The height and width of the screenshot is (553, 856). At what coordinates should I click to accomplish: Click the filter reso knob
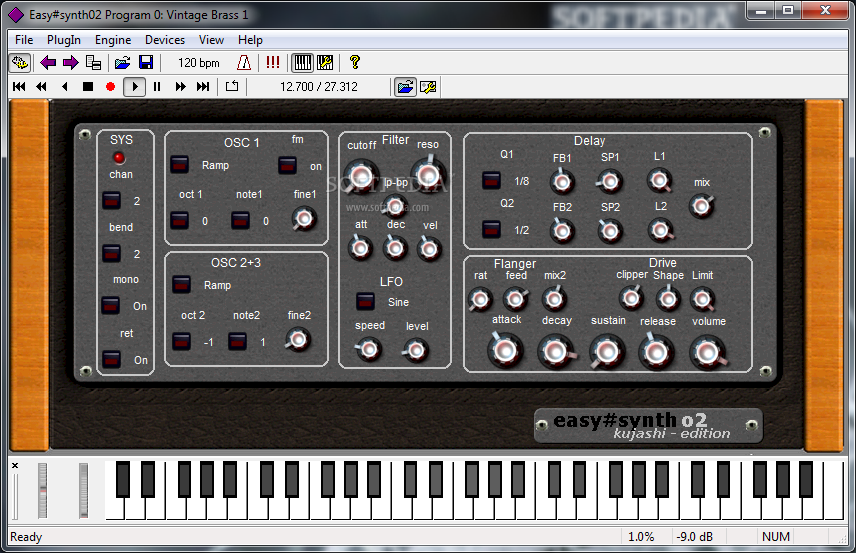pyautogui.click(x=428, y=175)
